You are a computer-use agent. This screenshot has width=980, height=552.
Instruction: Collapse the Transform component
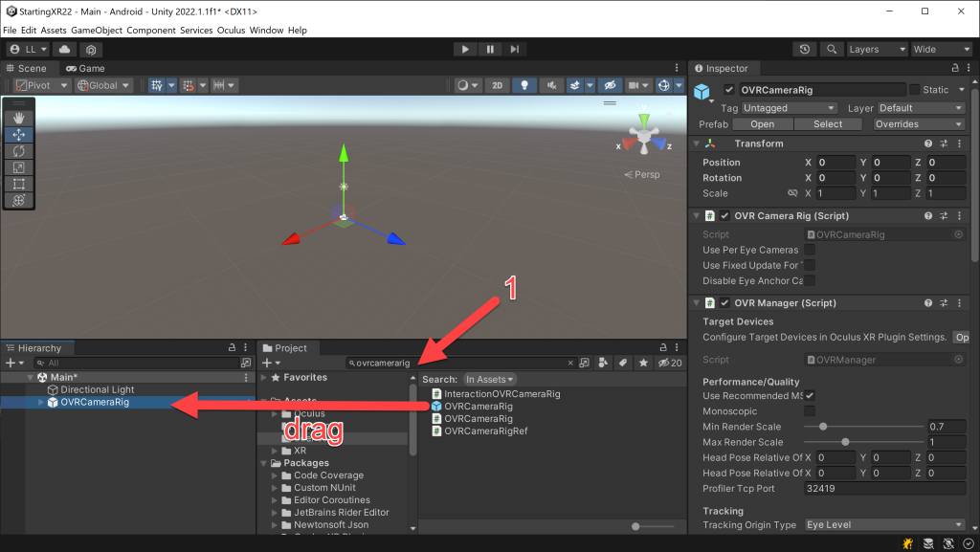click(697, 144)
